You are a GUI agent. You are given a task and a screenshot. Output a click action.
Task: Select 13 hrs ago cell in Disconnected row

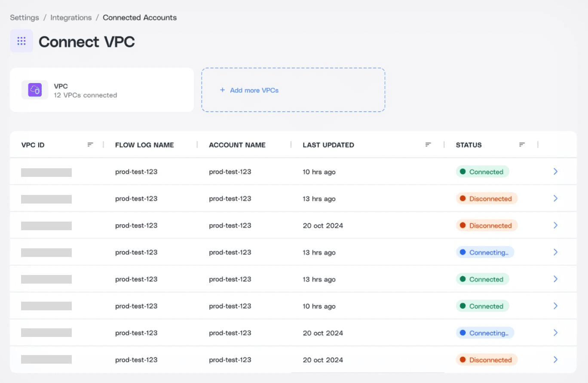point(319,199)
